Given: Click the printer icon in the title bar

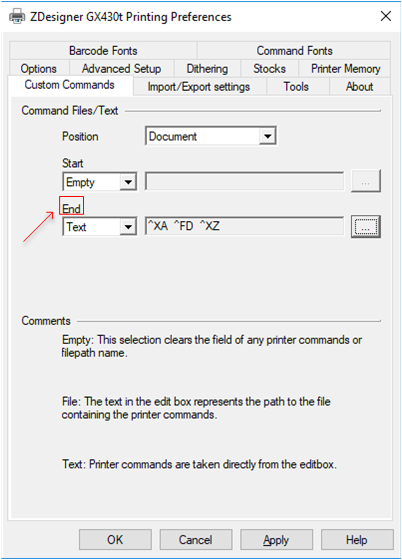Looking at the screenshot, I should (17, 16).
